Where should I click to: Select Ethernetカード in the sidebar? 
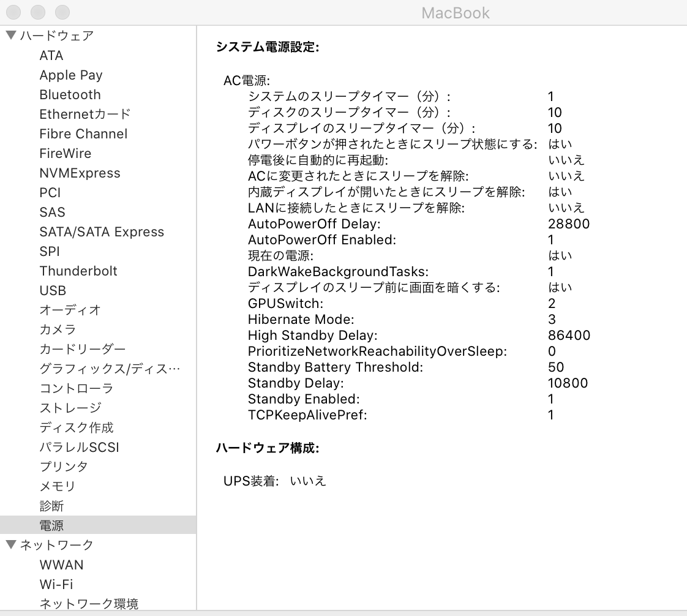point(85,115)
